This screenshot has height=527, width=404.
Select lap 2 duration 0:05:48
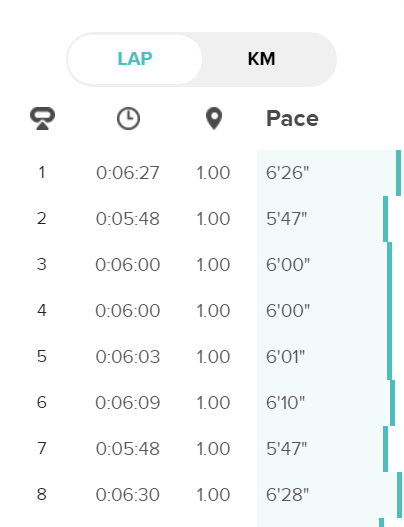(128, 219)
